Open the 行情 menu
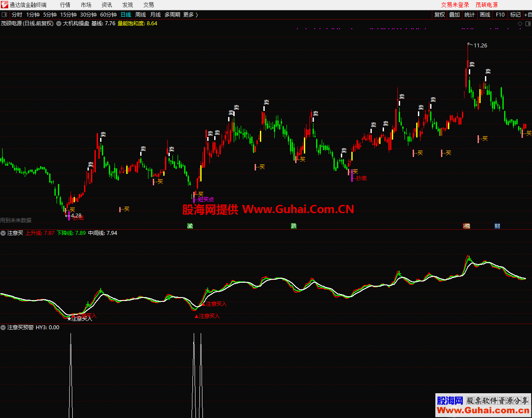 [x=65, y=5]
